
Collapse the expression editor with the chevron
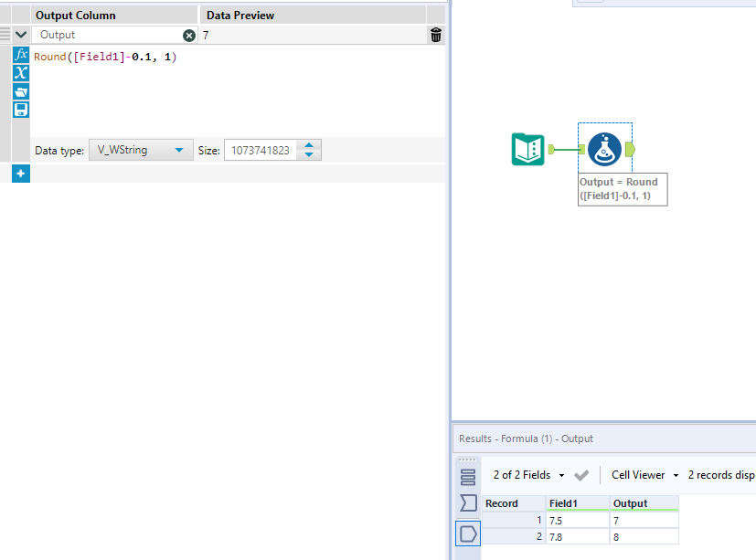(x=20, y=35)
